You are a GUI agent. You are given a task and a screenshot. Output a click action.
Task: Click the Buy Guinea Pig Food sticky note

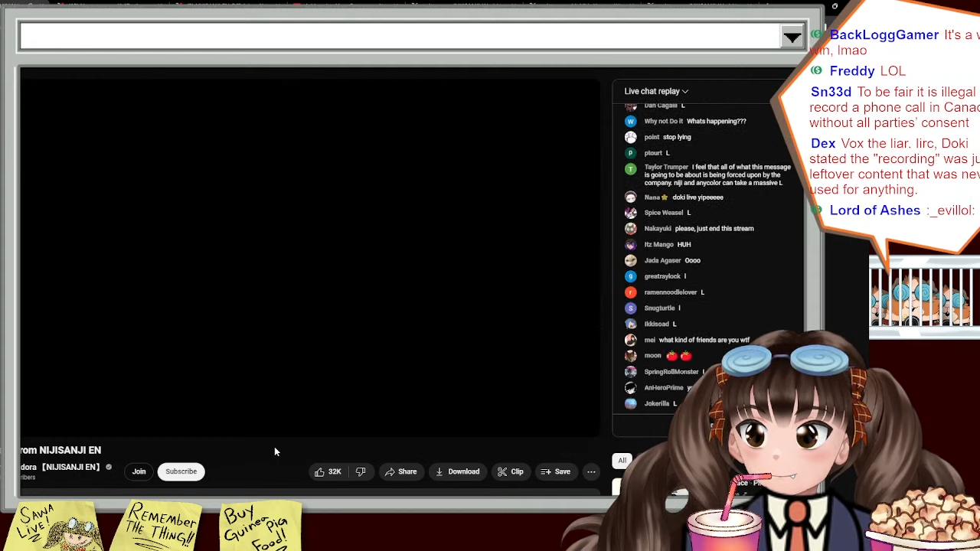click(x=260, y=526)
